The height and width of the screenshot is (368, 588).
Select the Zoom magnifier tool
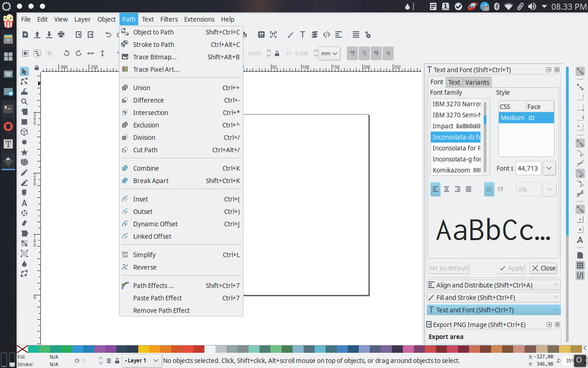pos(24,102)
